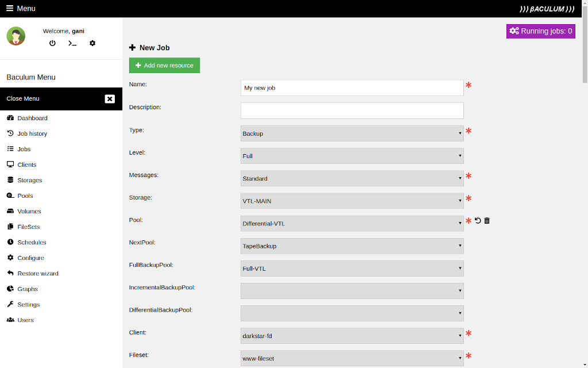This screenshot has width=588, height=368.
Task: Expand the Pool dropdown showing Differential-VTL
Action: pyautogui.click(x=352, y=224)
